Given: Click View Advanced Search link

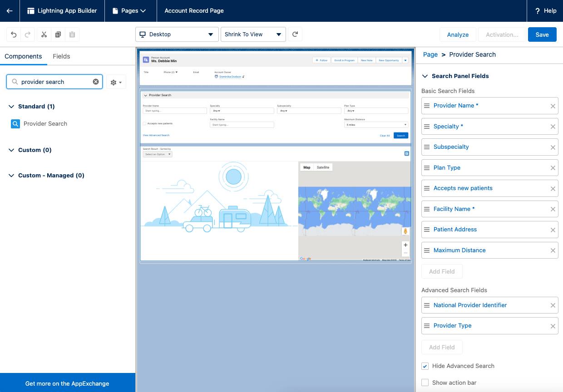Looking at the screenshot, I should pyautogui.click(x=156, y=135).
